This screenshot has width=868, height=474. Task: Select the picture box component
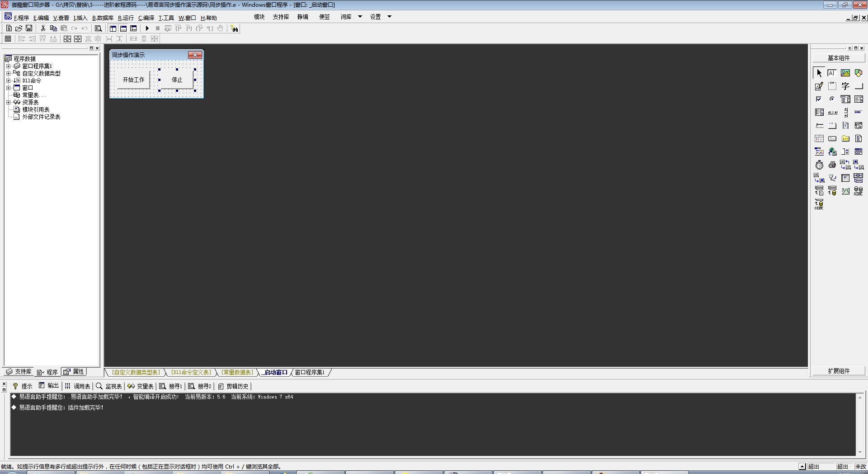click(x=845, y=73)
